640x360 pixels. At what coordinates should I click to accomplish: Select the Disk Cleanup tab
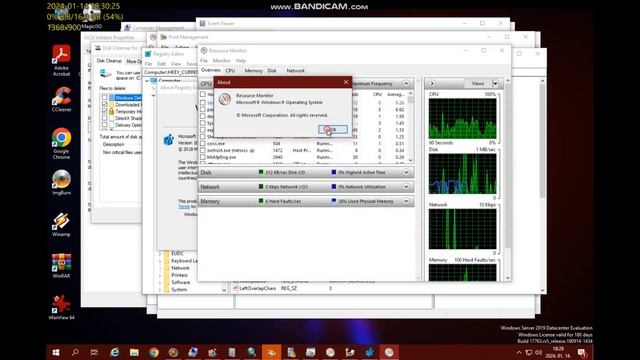pos(109,61)
